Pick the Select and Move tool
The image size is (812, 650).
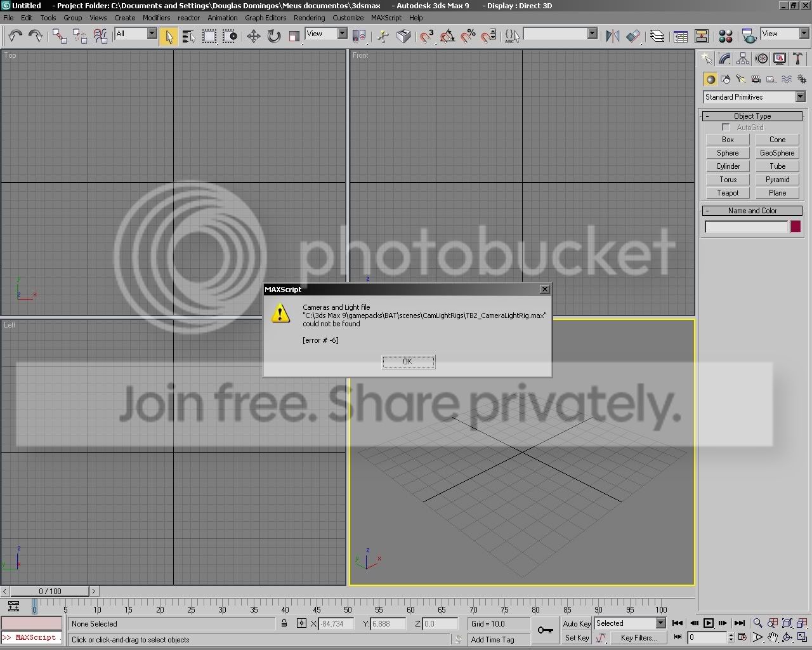coord(253,36)
